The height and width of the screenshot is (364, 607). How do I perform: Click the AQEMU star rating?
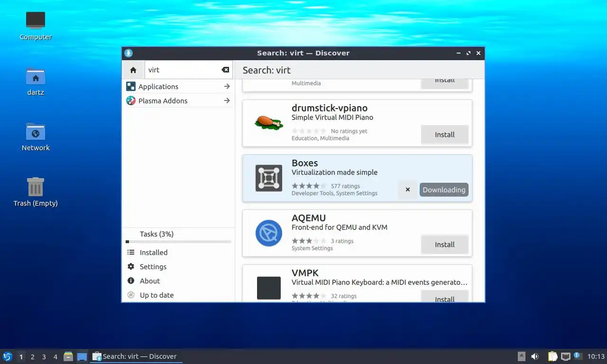[309, 241]
